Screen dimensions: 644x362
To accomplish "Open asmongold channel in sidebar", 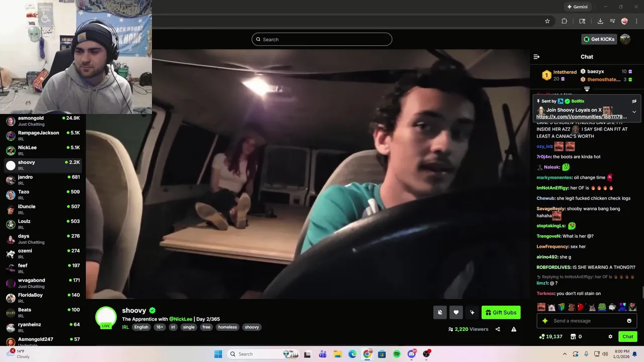I will click(43, 121).
